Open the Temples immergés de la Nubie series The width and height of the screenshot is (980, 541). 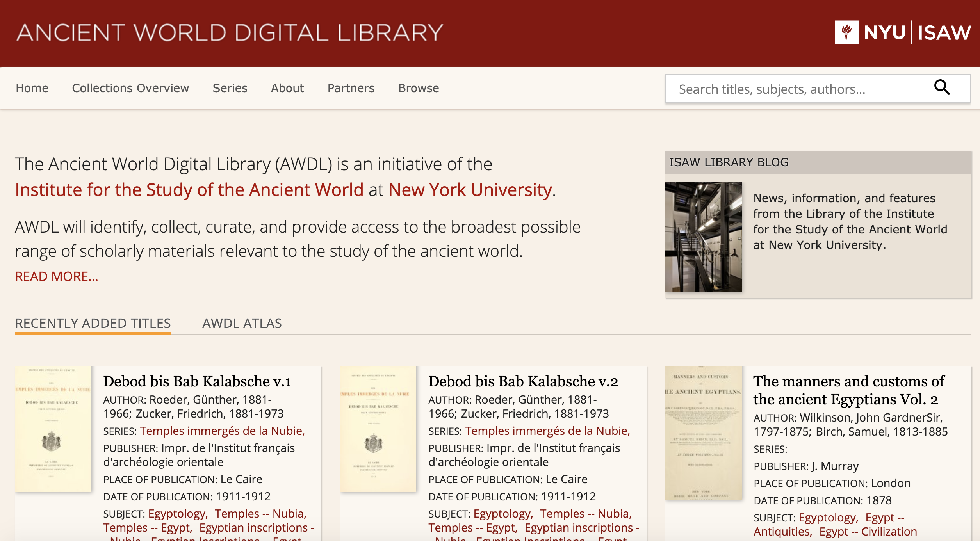[x=222, y=431]
